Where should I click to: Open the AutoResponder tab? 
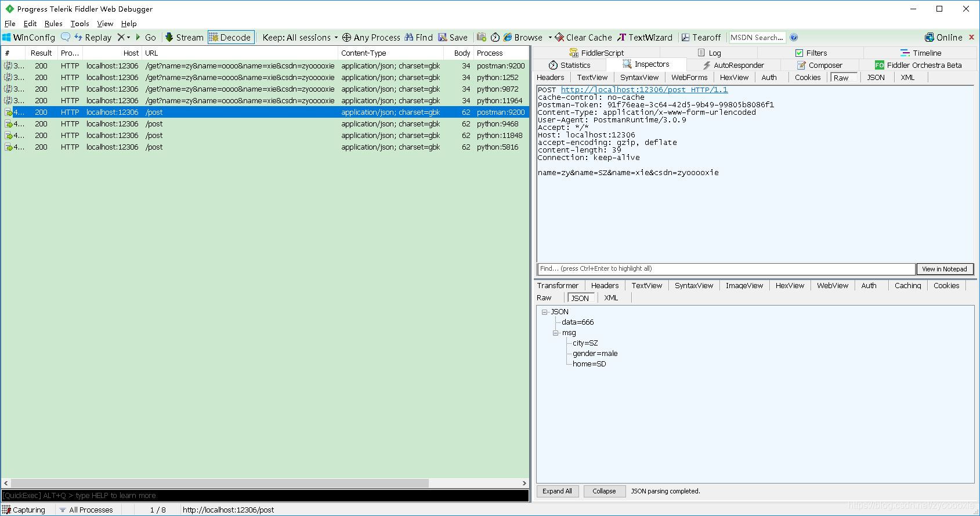click(733, 65)
